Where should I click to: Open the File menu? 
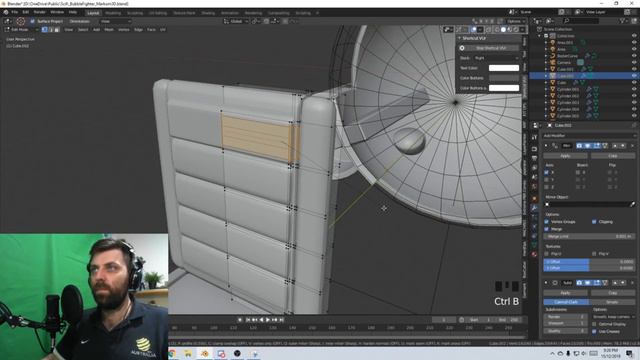click(x=15, y=12)
